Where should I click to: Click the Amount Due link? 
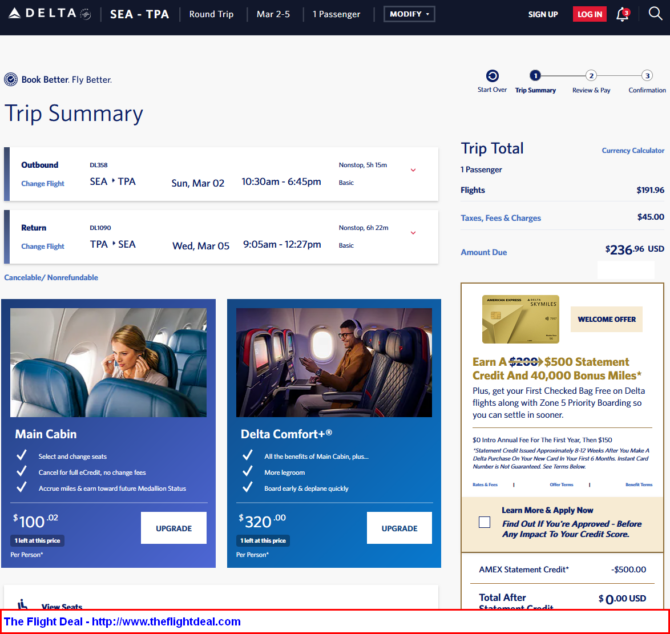click(484, 252)
